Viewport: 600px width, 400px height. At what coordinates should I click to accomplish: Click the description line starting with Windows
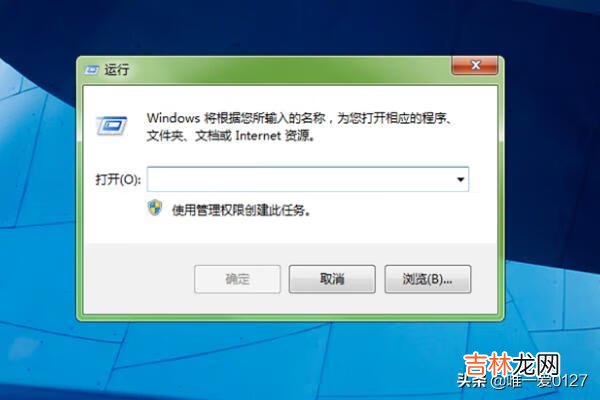300,118
